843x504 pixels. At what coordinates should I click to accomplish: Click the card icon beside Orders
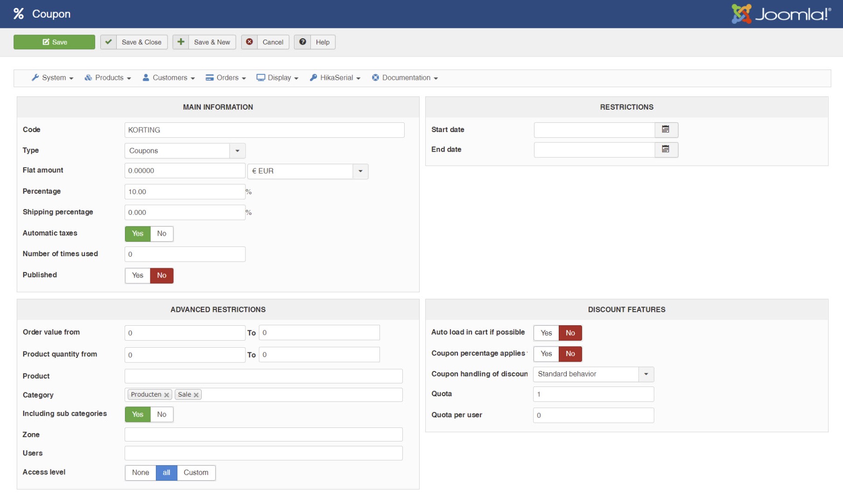[210, 78]
